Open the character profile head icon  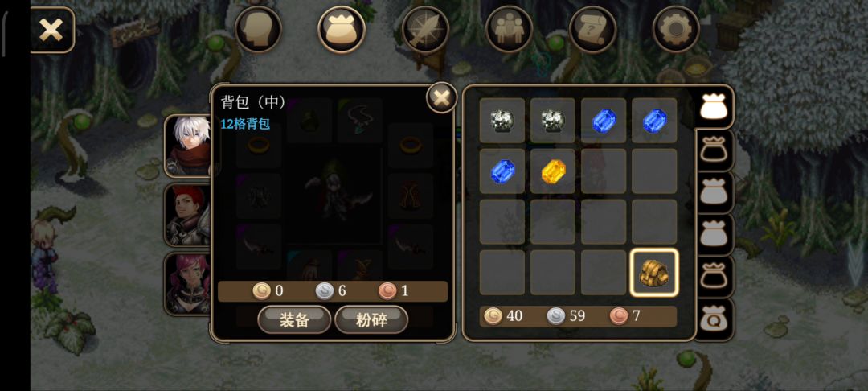[x=258, y=29]
